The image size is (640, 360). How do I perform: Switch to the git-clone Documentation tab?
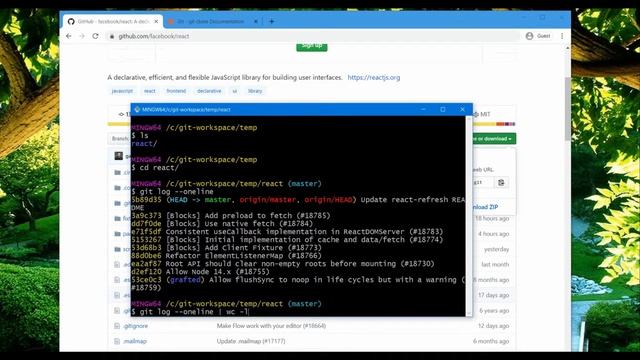pos(211,21)
